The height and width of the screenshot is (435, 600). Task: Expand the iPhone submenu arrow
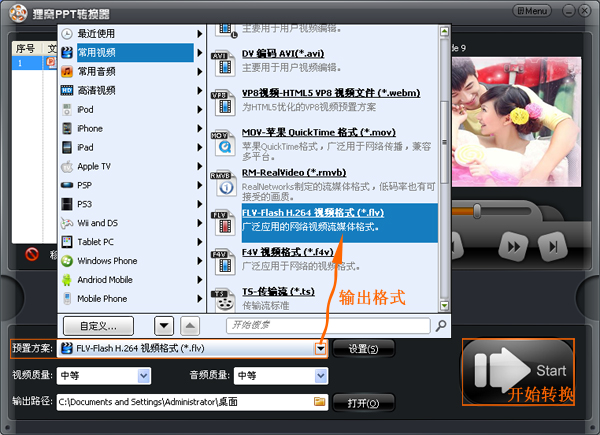pos(199,128)
